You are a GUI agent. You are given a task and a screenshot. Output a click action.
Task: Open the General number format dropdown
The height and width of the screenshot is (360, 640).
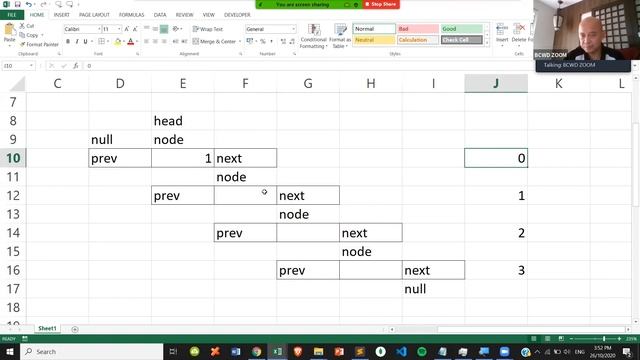pyautogui.click(x=293, y=29)
